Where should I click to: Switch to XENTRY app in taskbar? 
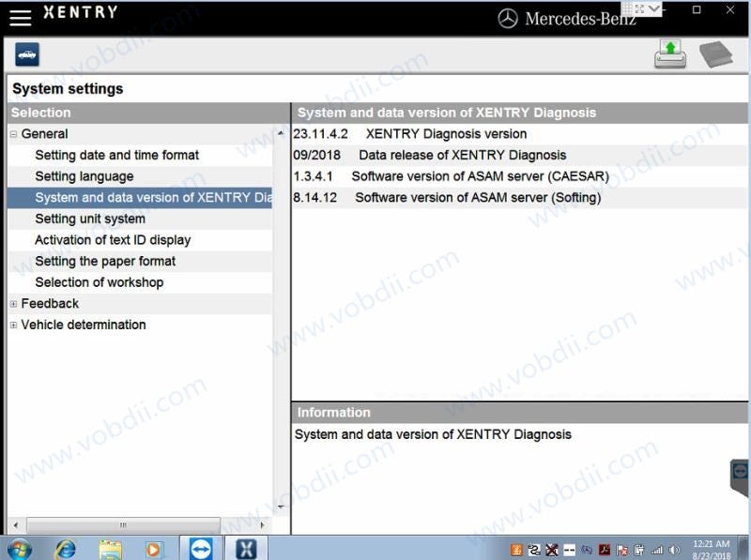(x=246, y=549)
